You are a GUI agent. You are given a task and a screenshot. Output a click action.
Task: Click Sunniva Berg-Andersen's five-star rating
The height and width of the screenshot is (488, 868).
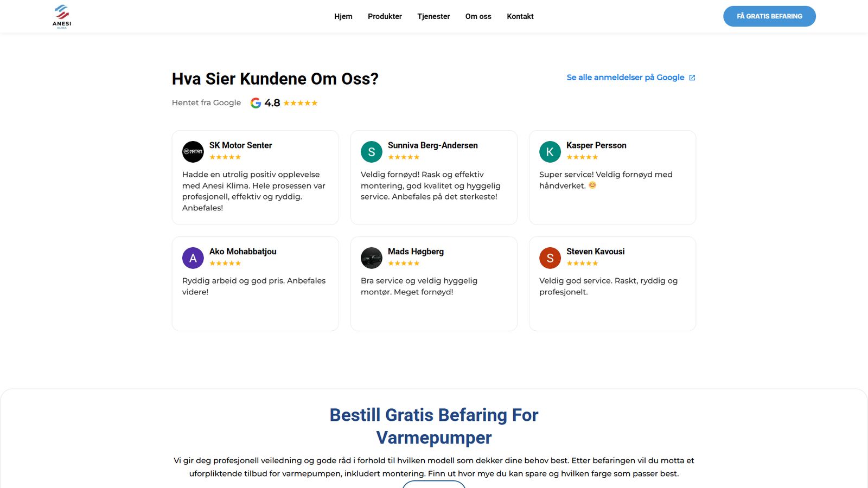[404, 157]
